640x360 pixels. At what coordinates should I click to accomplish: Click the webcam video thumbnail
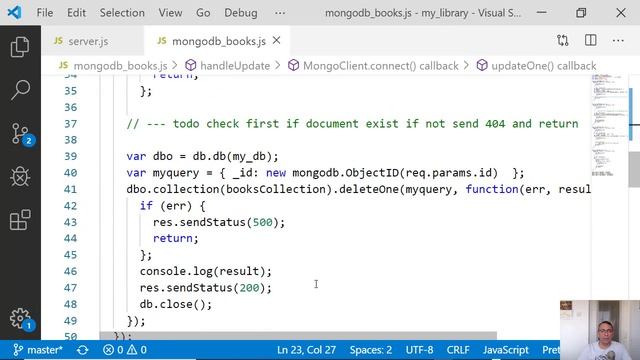coord(600,330)
